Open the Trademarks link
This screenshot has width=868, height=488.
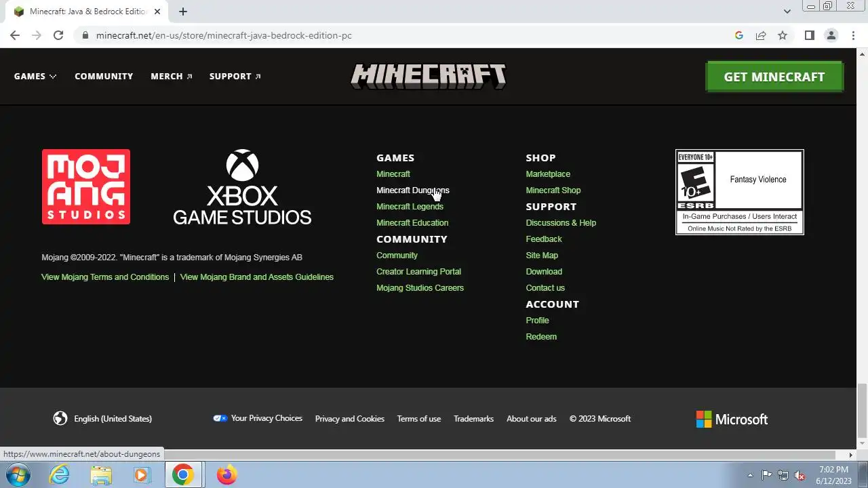pyautogui.click(x=473, y=419)
